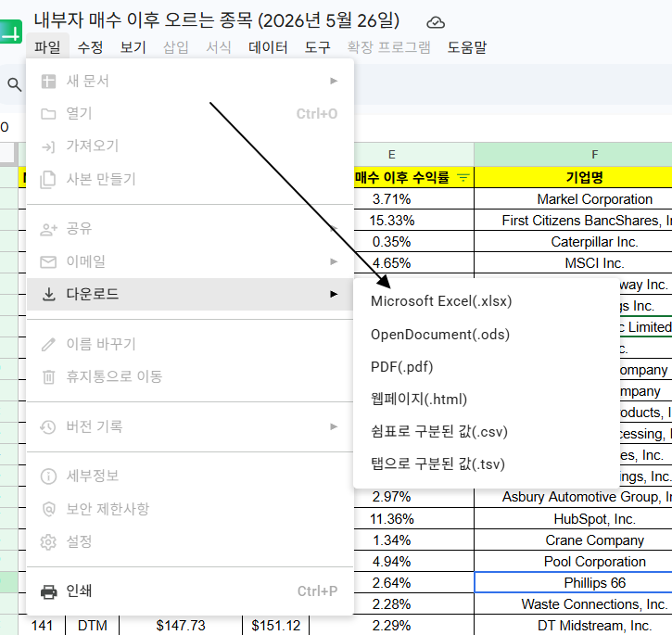Click the info icon beside 세부정보
Image resolution: width=672 pixels, height=635 pixels.
[48, 476]
